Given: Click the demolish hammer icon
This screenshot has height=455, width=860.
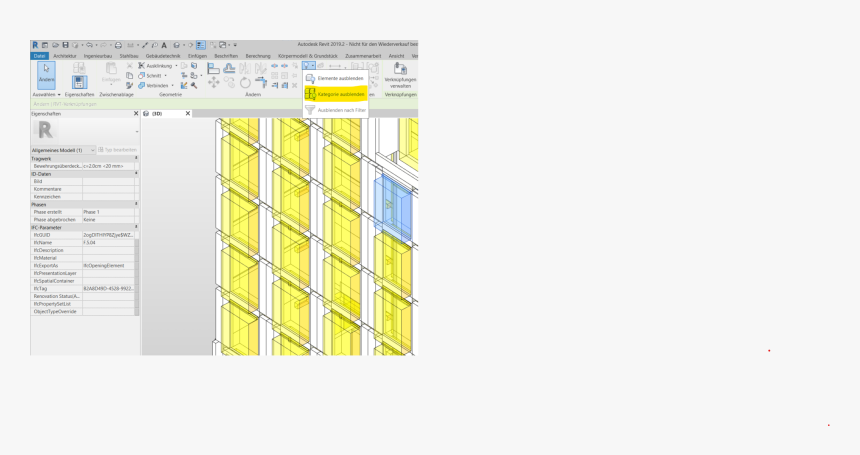Looking at the screenshot, I should (x=194, y=86).
